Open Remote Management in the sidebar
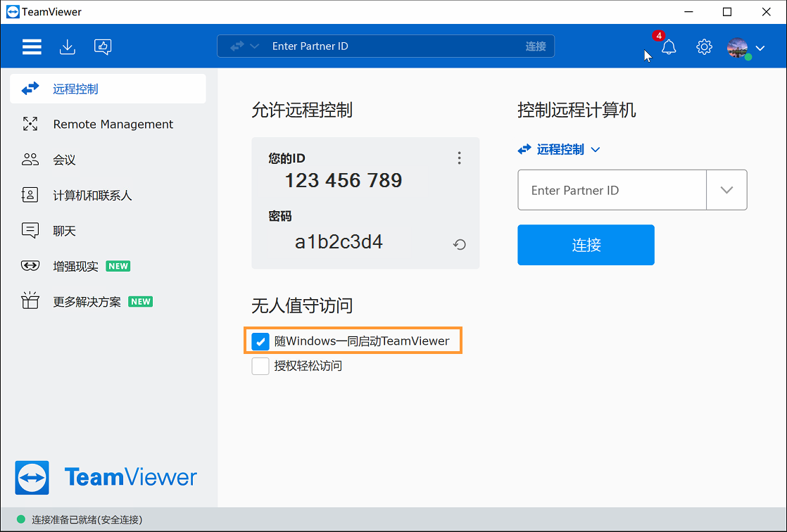 pyautogui.click(x=108, y=124)
